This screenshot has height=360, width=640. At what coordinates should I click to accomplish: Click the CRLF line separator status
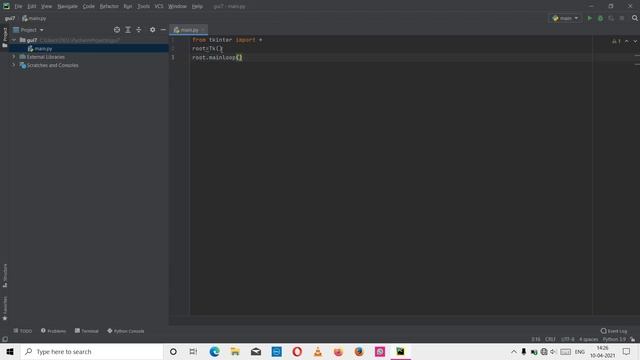click(550, 339)
